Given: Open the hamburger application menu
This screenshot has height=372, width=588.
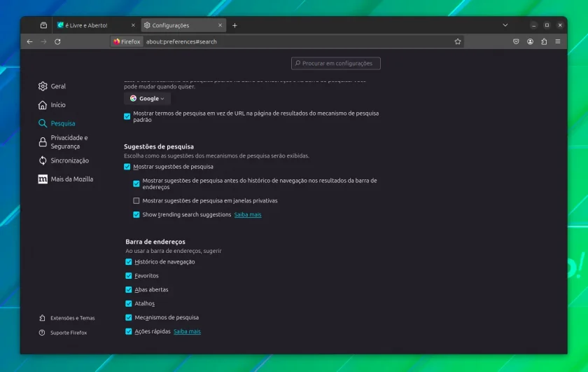Looking at the screenshot, I should pos(558,41).
